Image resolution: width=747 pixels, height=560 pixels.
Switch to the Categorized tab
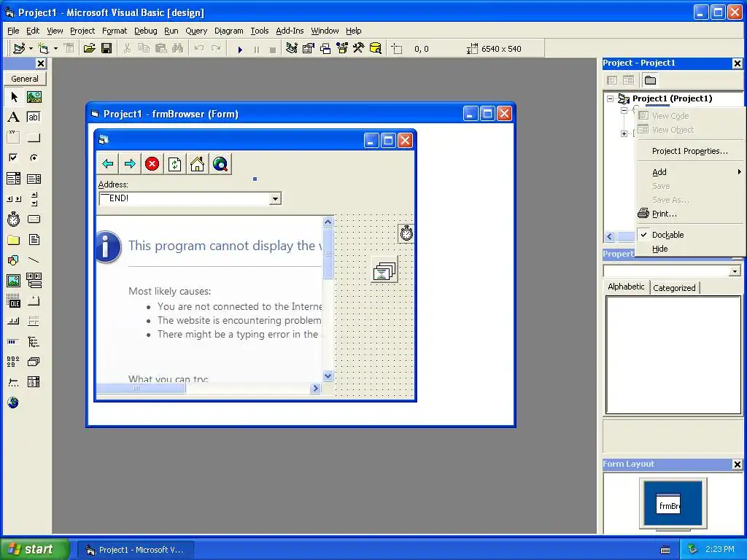(674, 287)
